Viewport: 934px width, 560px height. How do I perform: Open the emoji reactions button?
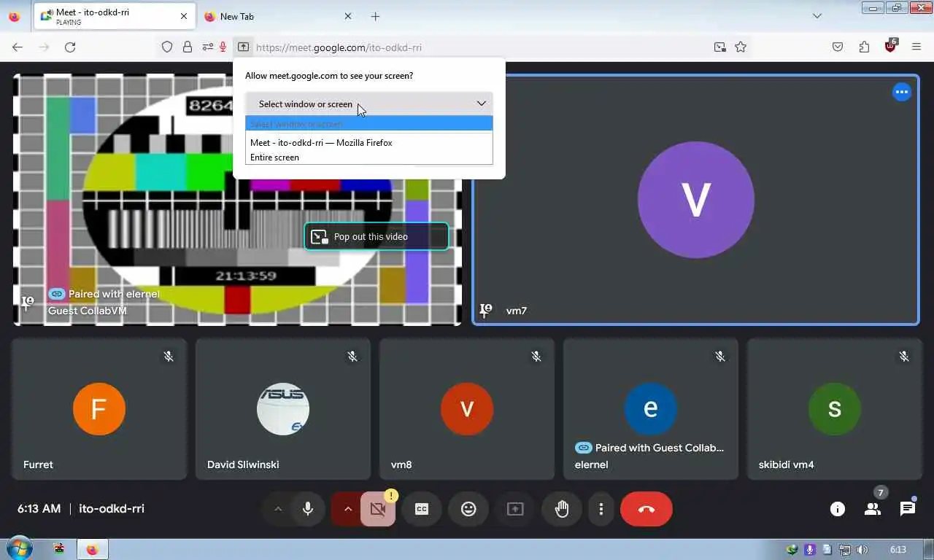(468, 509)
